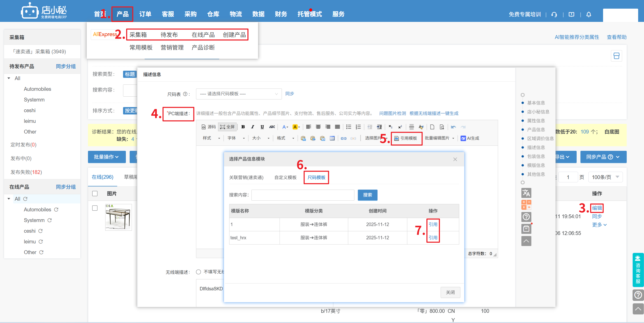Screen dimensions: 644x323
Task: Check the select-all checkbox beside 图片
Action: click(x=95, y=194)
